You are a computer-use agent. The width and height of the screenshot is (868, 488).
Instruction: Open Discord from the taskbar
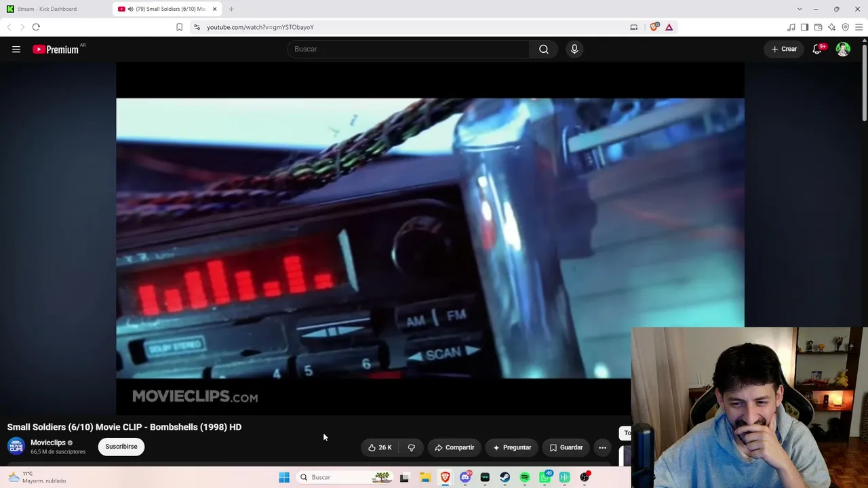pyautogui.click(x=465, y=477)
